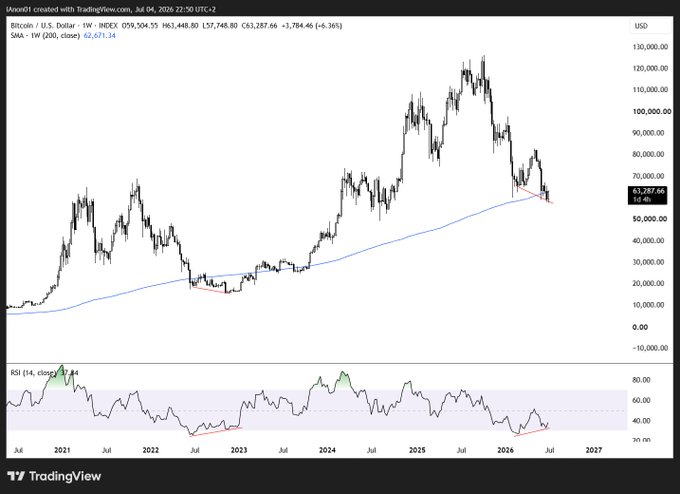This screenshot has width=680, height=494.
Task: Click the -10,000.00 price axis label
Action: [x=650, y=348]
